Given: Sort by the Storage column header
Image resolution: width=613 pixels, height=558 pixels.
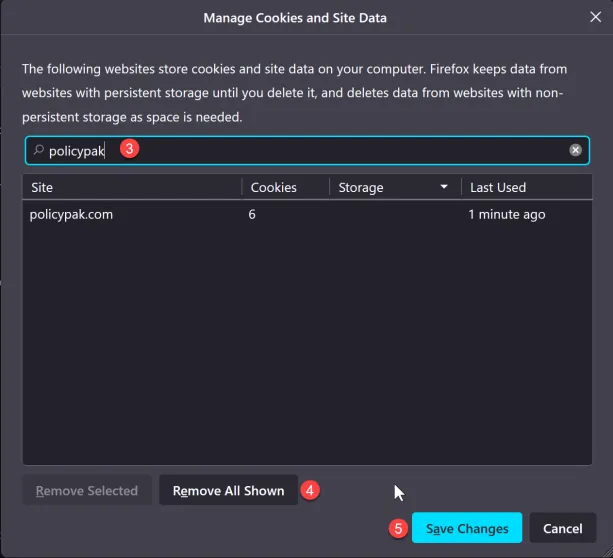Looking at the screenshot, I should [380, 187].
